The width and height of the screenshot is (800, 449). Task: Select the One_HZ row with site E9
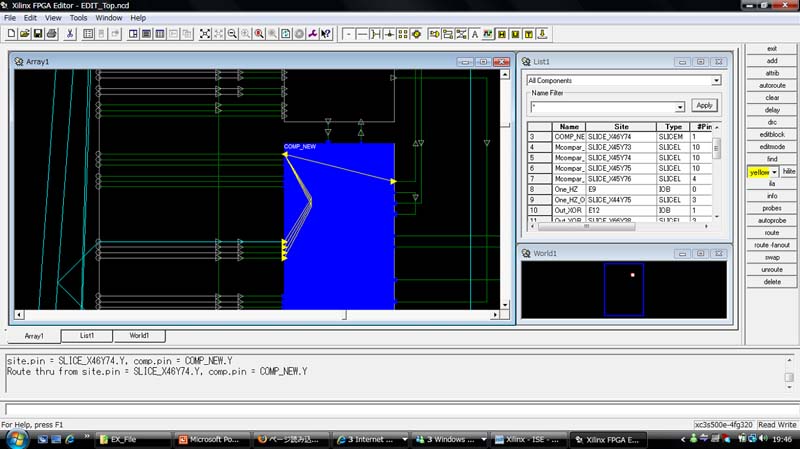tap(620, 189)
